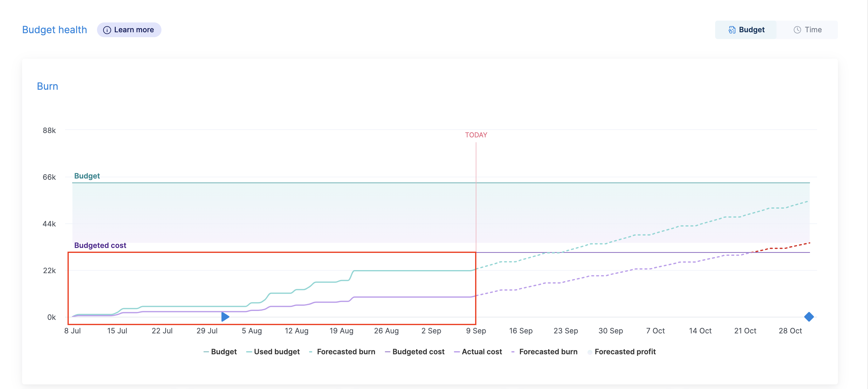Click the 0k y-axis label

52,317
